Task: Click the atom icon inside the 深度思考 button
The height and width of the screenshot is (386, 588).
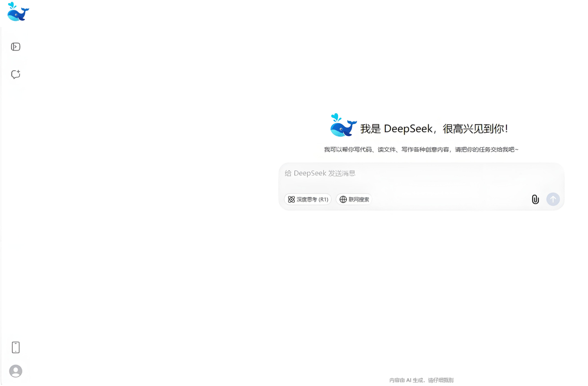Action: (292, 200)
